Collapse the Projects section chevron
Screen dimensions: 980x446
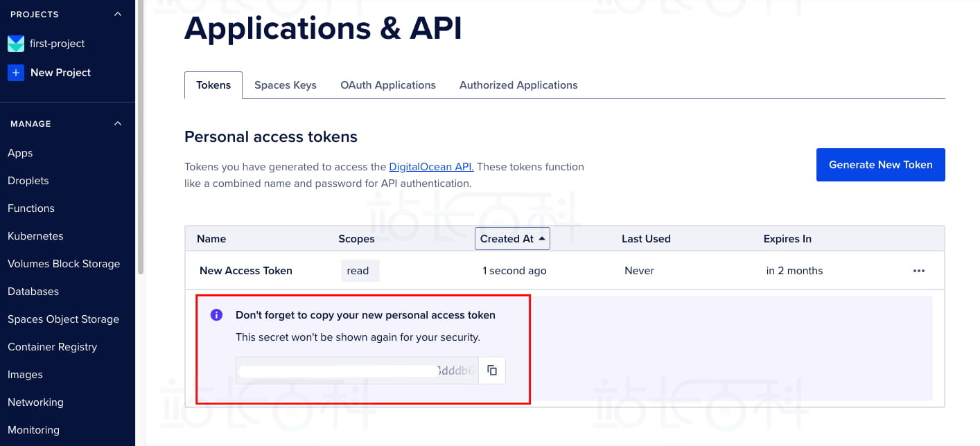point(118,15)
